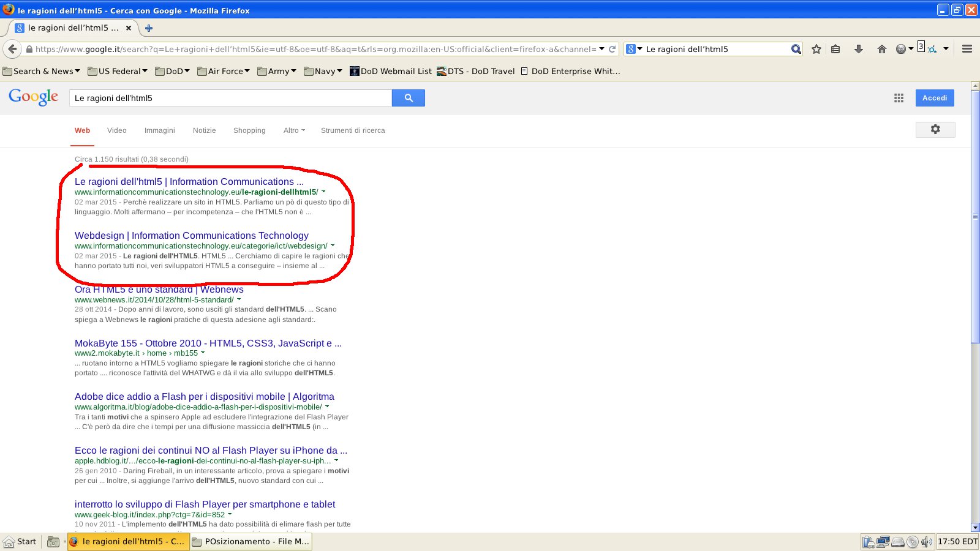Viewport: 980px width, 551px height.
Task: Bookmark this page with the star icon
Action: click(816, 49)
